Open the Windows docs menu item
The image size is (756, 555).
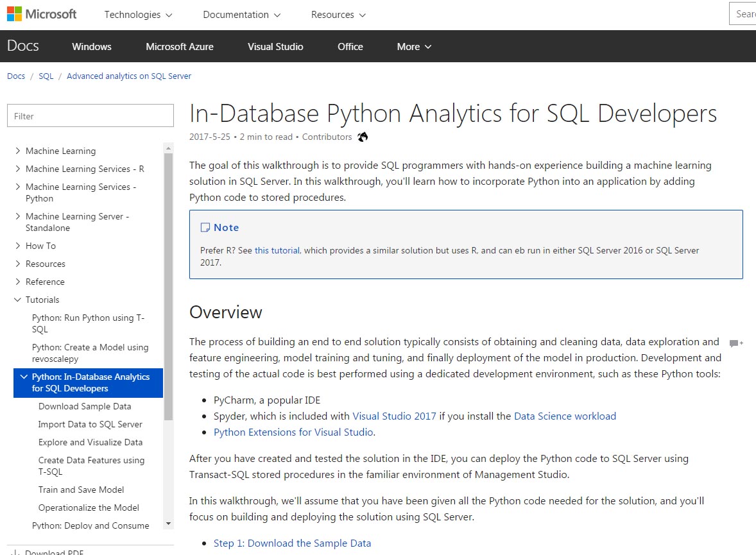pyautogui.click(x=91, y=46)
